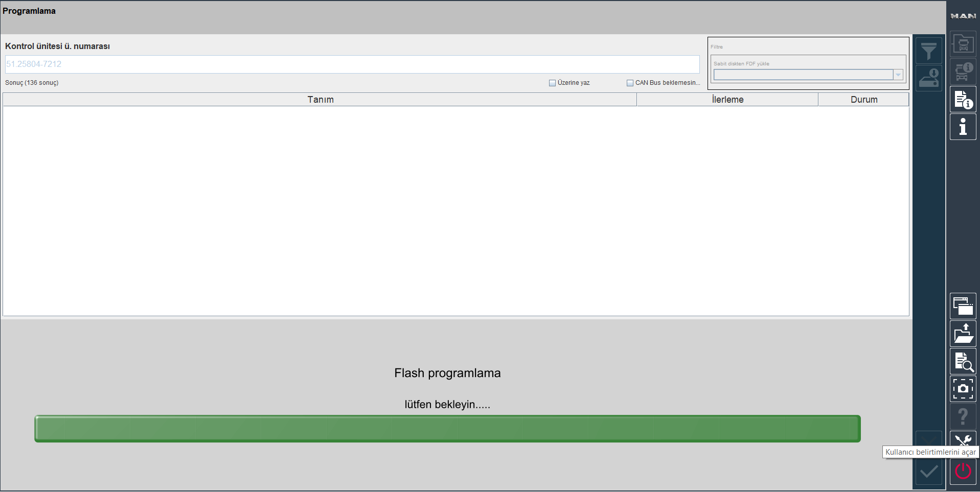
Task: Open the vehicle information icon
Action: [963, 71]
